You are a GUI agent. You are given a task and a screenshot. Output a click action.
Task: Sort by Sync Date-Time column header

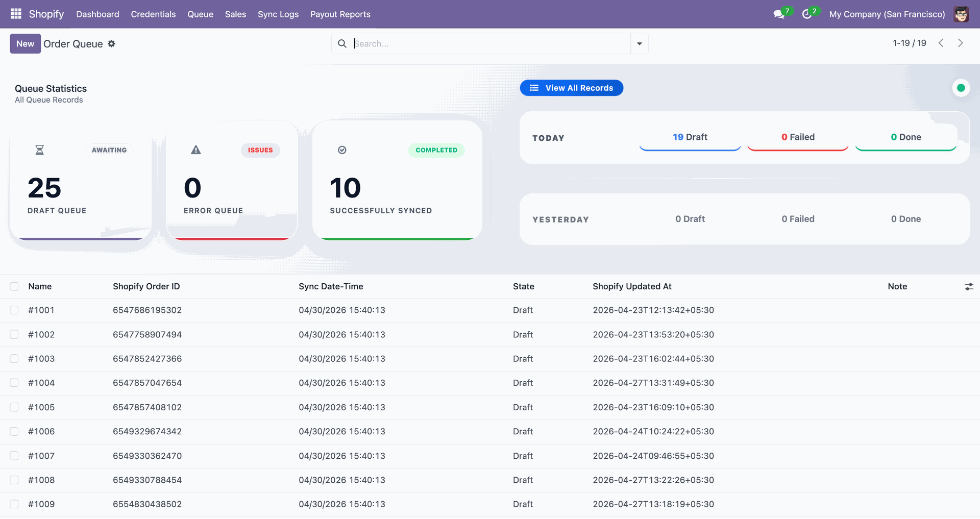[331, 286]
